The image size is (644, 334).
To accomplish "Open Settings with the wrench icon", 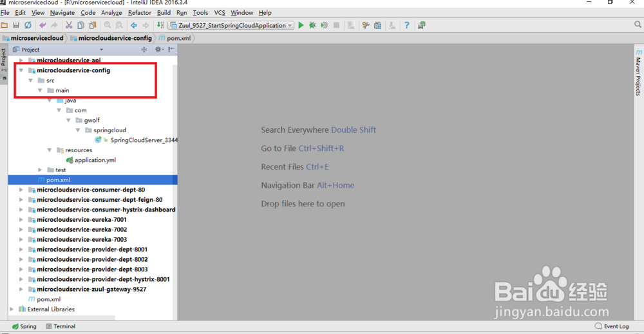I will 366,26.
